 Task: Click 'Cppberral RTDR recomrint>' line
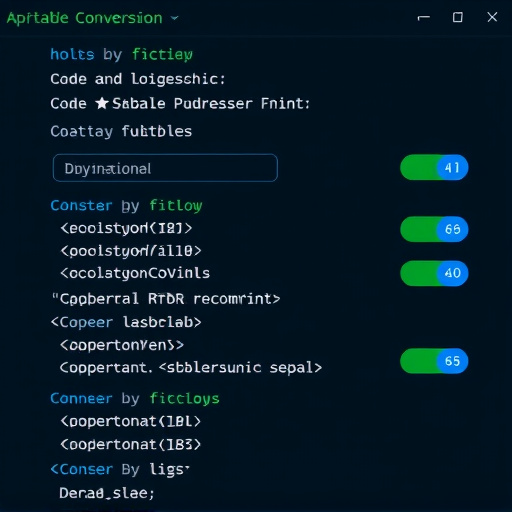click(x=166, y=299)
